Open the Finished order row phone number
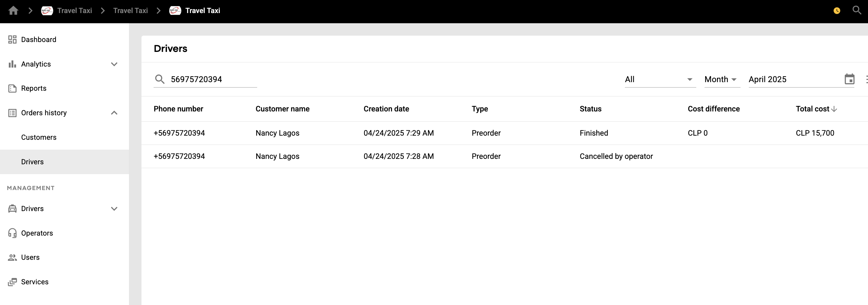 coord(179,133)
